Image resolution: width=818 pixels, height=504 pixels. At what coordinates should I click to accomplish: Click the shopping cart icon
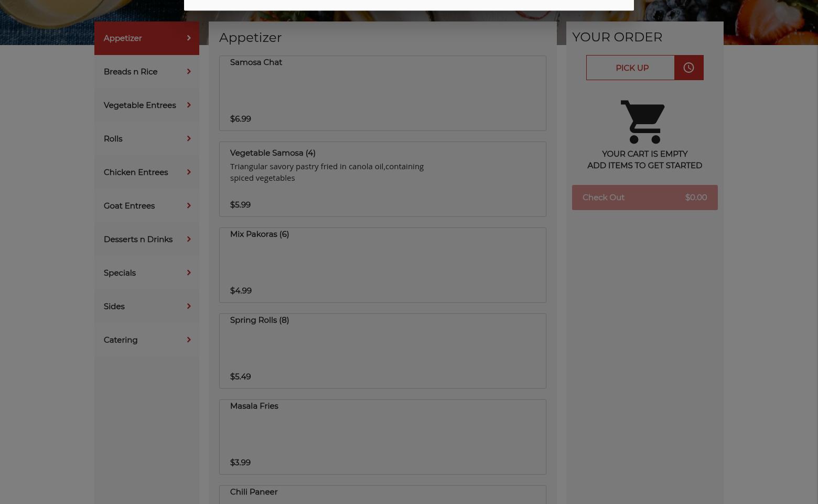click(643, 122)
